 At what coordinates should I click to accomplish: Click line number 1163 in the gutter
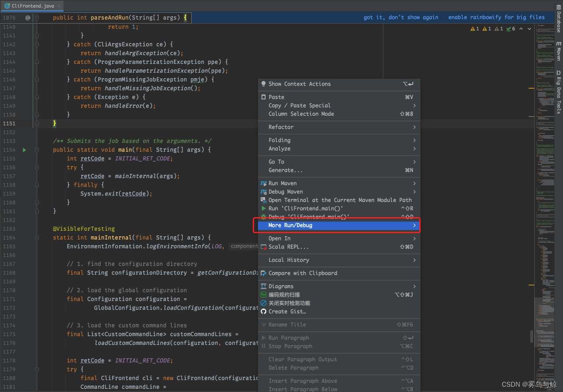9,229
